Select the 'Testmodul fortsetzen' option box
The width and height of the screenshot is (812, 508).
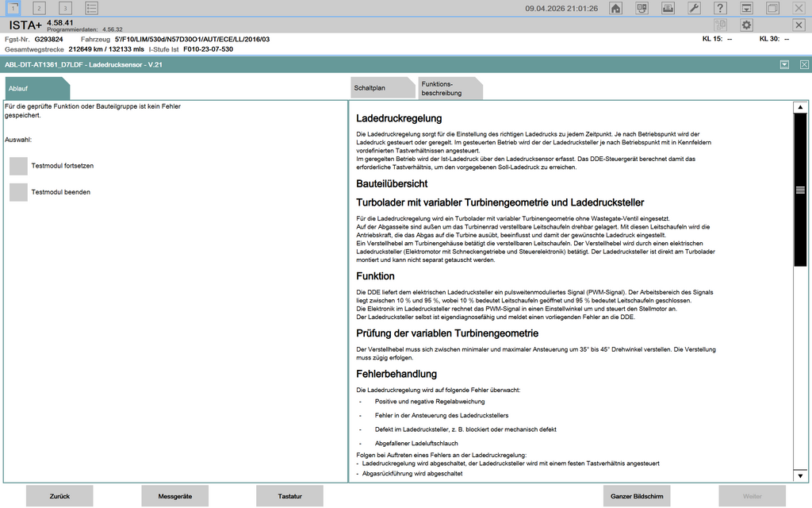(x=18, y=166)
